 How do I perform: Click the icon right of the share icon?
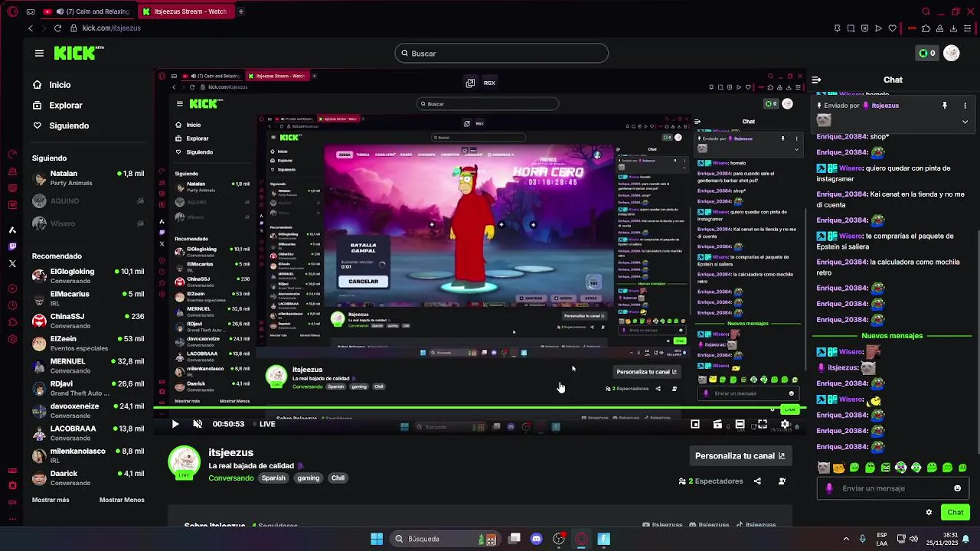coord(782,481)
